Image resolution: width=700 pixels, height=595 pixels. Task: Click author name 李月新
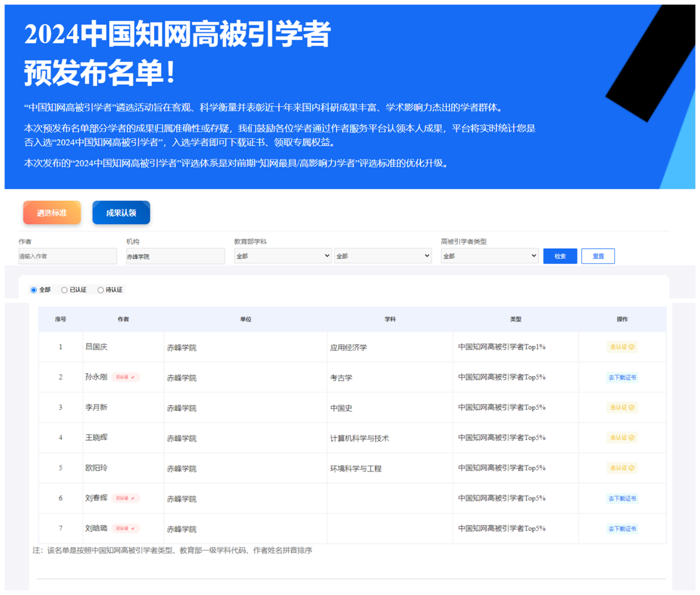(97, 408)
